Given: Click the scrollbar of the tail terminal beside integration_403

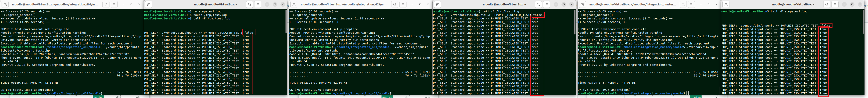Looking at the screenshot, I should [x=575, y=22].
